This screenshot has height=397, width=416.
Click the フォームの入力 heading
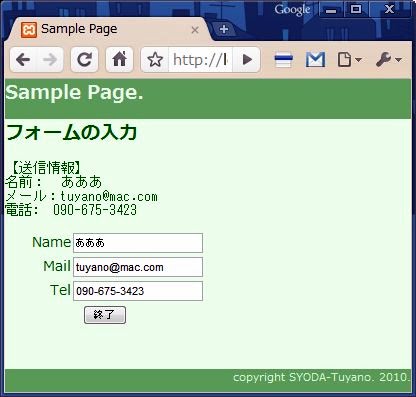click(x=71, y=132)
